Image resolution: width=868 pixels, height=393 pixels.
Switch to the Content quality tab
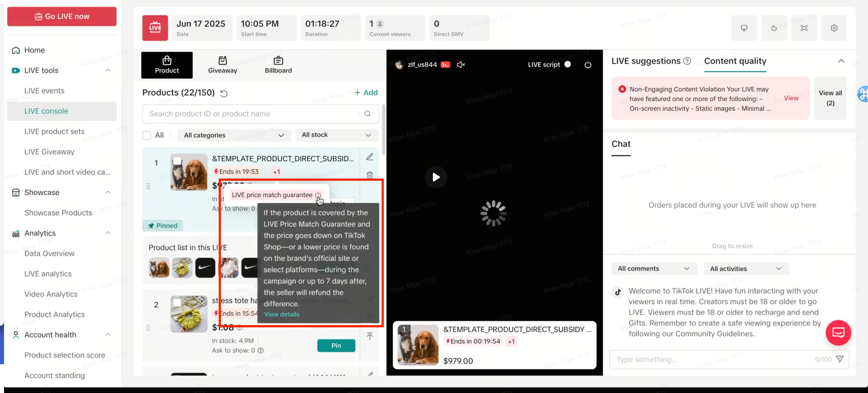[735, 61]
